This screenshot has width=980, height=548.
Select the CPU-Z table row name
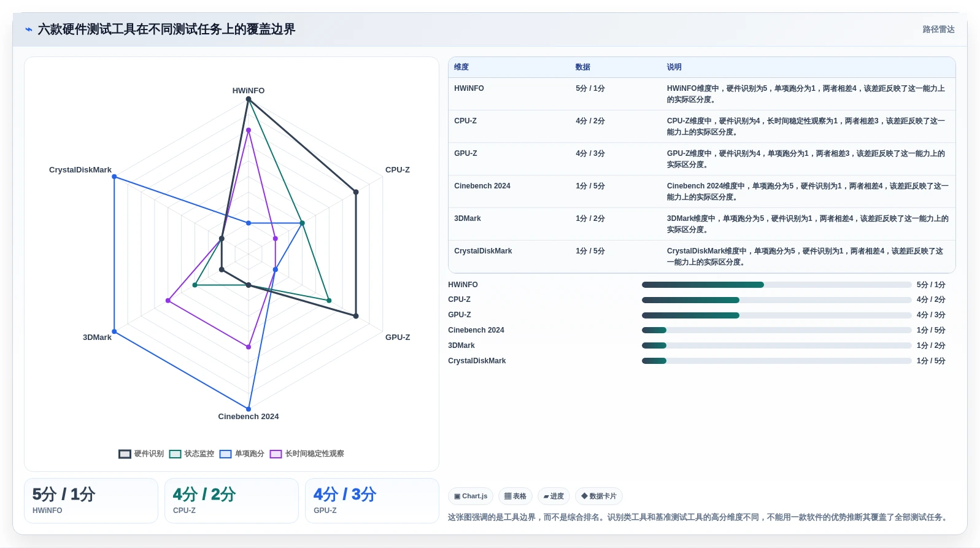tap(465, 121)
